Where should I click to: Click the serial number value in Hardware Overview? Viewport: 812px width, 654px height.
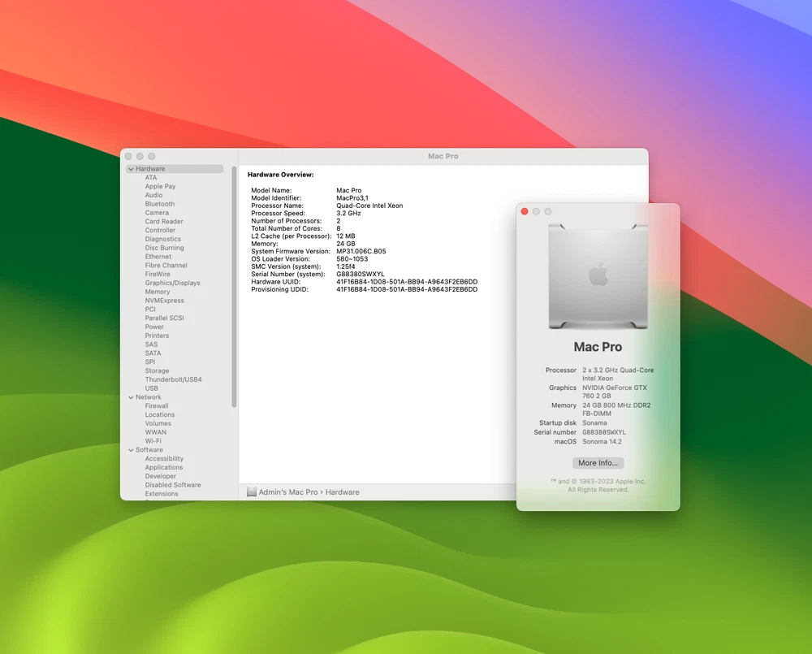point(361,275)
